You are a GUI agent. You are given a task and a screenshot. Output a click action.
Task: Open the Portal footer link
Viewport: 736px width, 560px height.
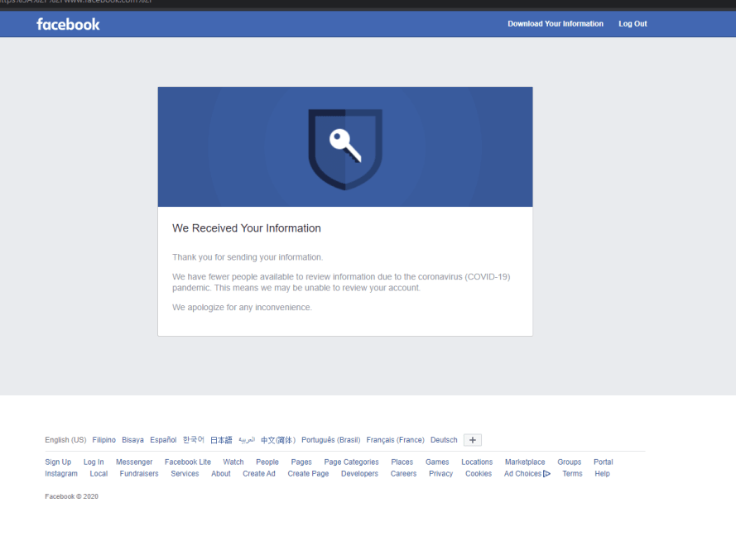click(x=604, y=462)
